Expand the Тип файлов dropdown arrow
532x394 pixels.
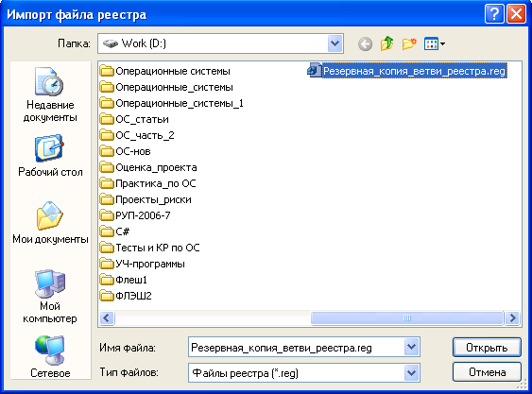point(411,373)
